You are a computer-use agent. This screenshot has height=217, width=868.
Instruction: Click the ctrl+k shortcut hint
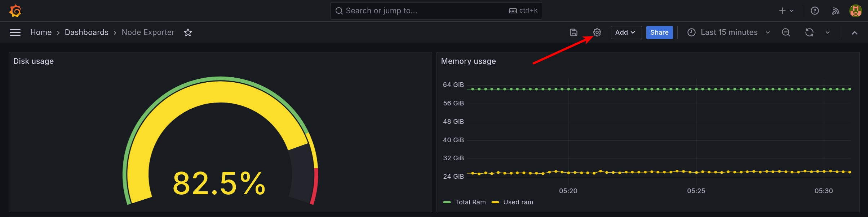(x=523, y=11)
